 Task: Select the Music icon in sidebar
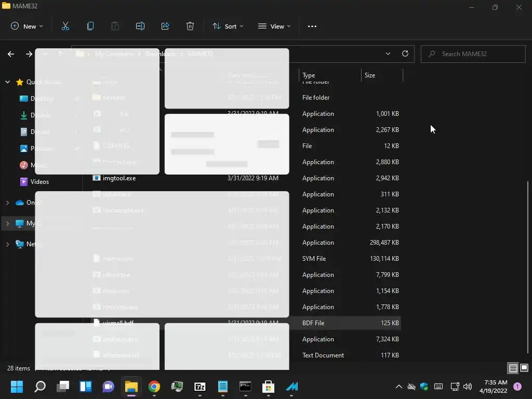(24, 165)
